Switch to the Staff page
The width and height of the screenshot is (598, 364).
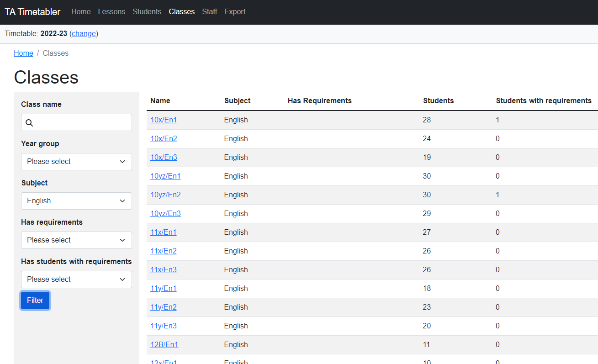point(209,12)
